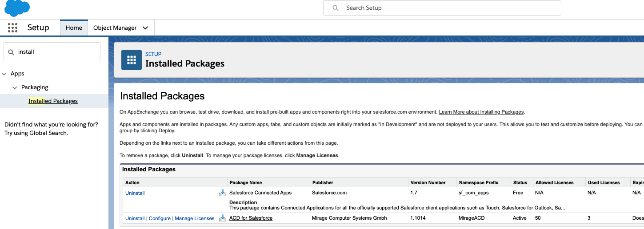
Task: Open Learn More about Installing Packages link
Action: pos(481,112)
